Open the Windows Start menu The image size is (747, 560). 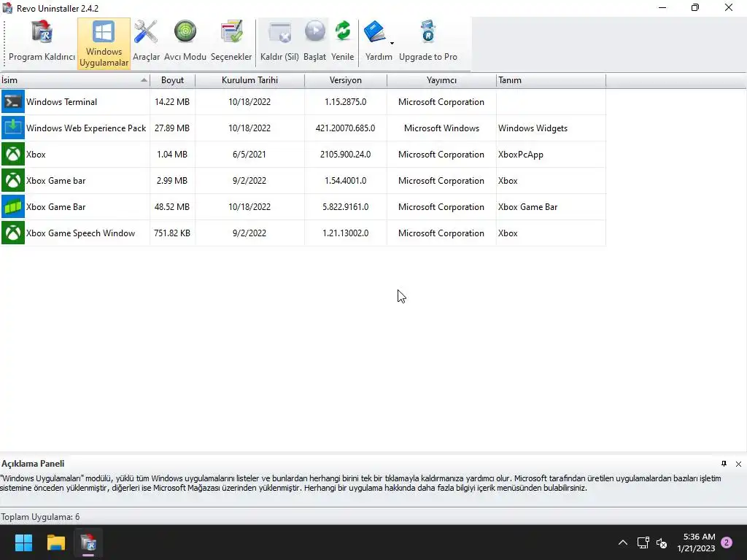click(23, 542)
